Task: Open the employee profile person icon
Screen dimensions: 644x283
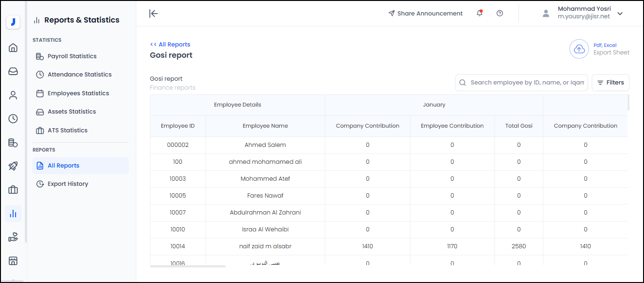Action: (x=13, y=95)
